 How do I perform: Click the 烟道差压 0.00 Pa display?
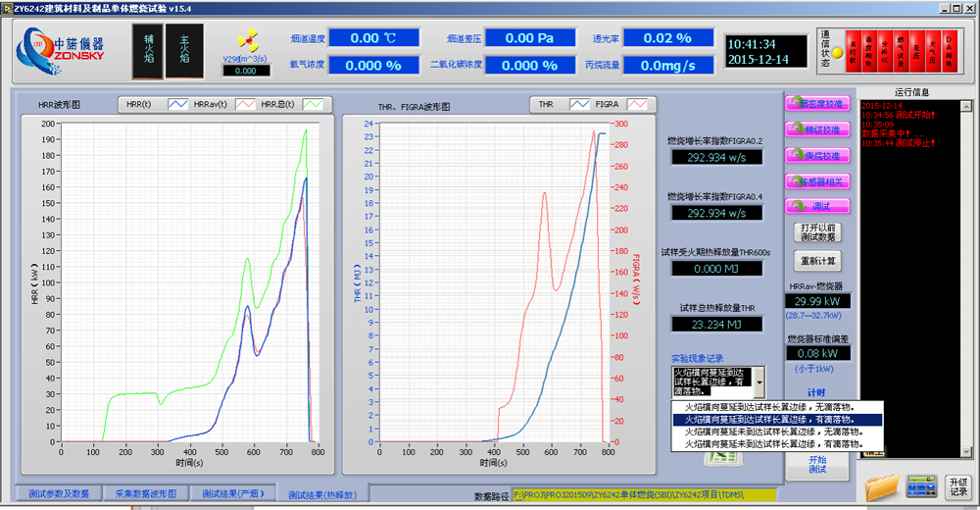pos(529,38)
